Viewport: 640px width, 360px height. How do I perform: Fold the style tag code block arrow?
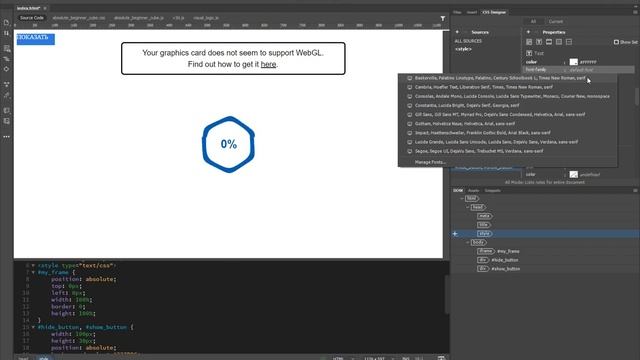(33, 265)
